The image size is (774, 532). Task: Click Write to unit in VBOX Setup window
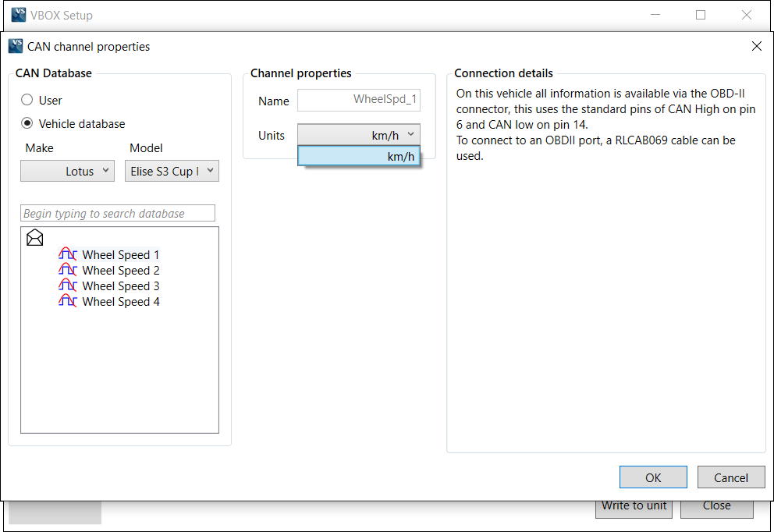[634, 509]
